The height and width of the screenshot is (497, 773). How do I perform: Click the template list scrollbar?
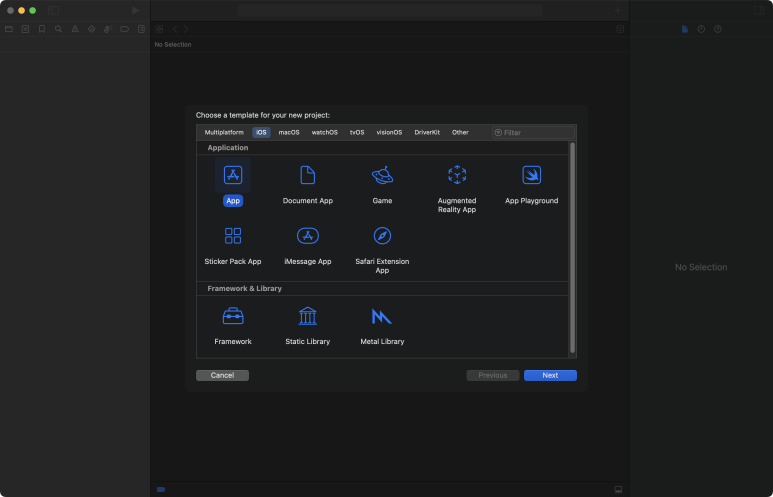pyautogui.click(x=572, y=248)
